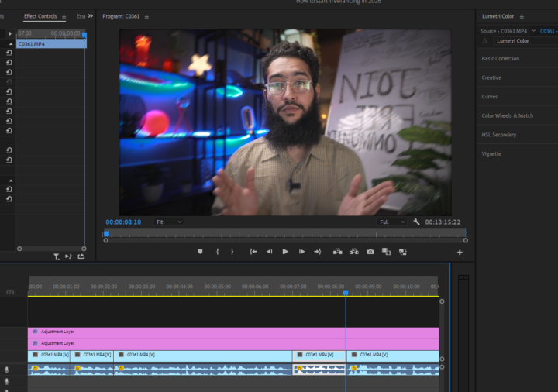This screenshot has width=558, height=392.
Task: Click the Go to In icon
Action: click(x=253, y=252)
